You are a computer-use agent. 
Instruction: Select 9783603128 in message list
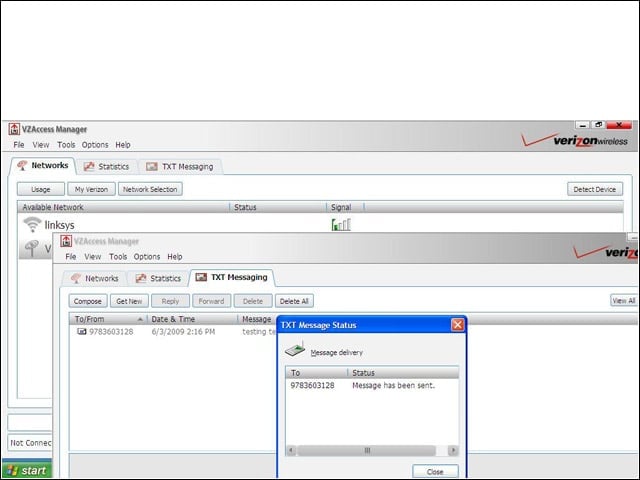tap(111, 332)
